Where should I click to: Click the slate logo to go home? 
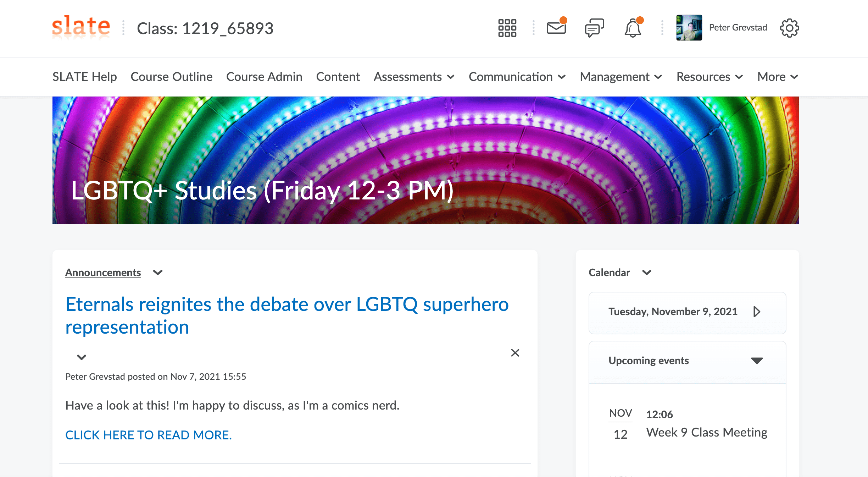[x=81, y=26]
